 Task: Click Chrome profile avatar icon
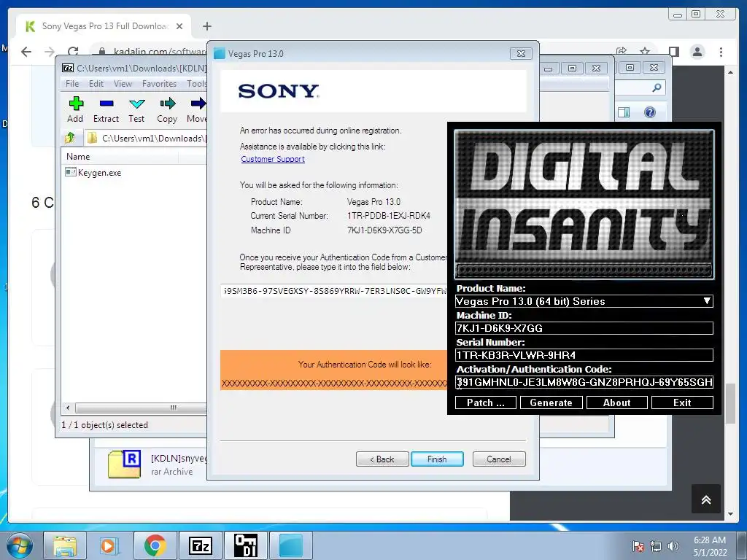(697, 52)
